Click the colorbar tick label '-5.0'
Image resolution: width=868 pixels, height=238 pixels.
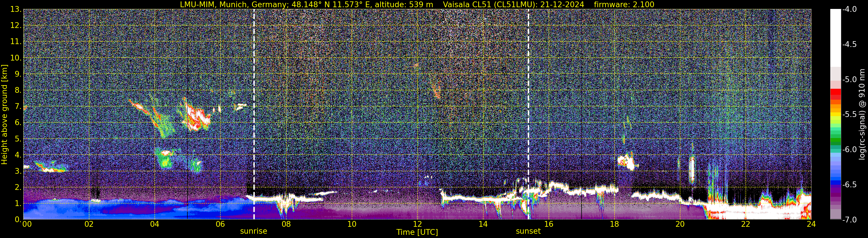point(849,79)
